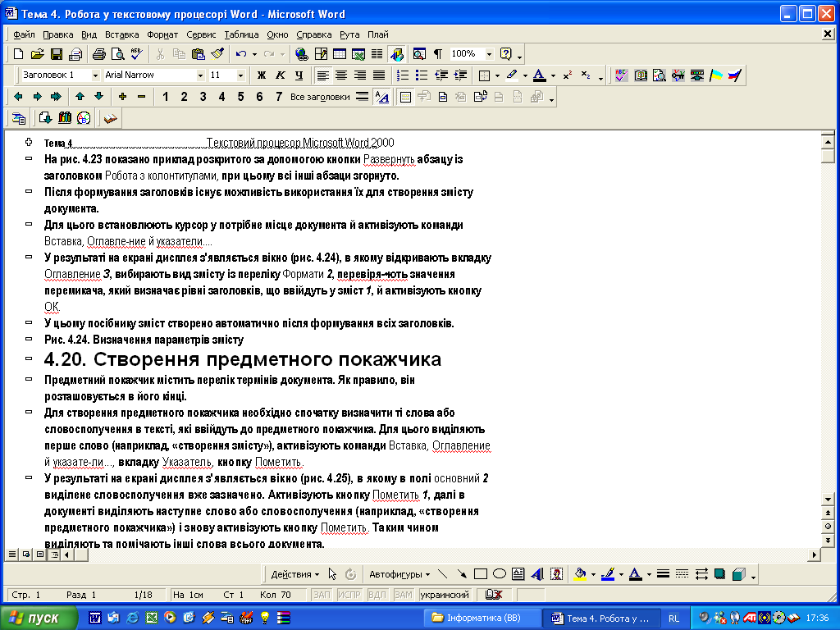Open the Файл menu
This screenshot has width=840, height=630.
(24, 34)
